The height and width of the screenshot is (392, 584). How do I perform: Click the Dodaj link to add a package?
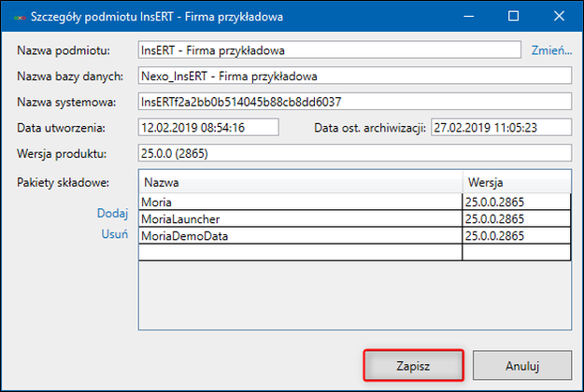pos(112,214)
